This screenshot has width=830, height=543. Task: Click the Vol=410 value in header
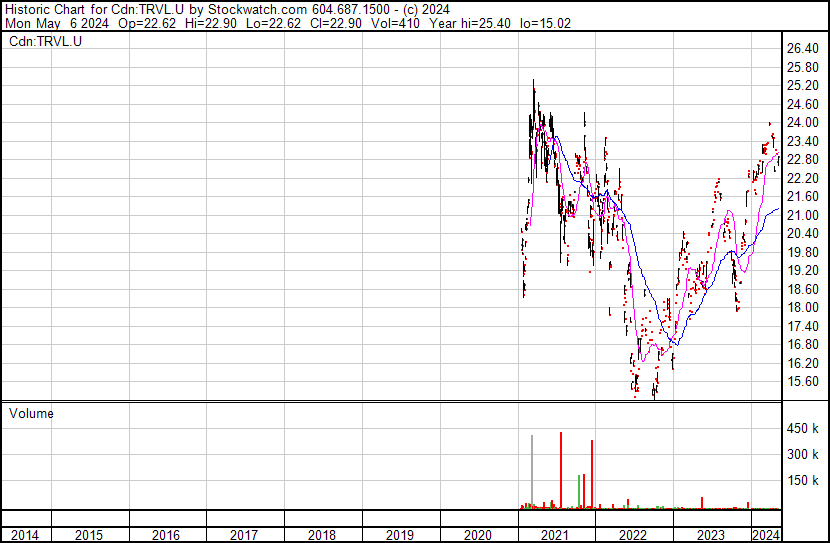coord(395,23)
